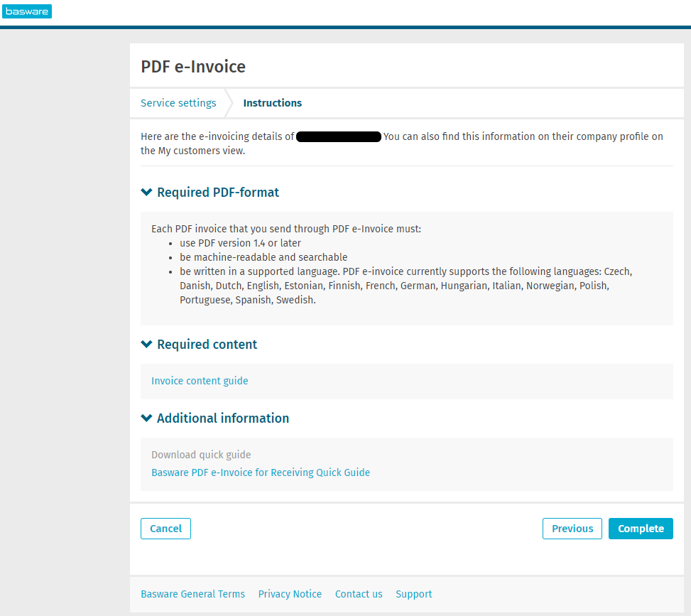Click the 'Each PDF invoice that you send' line
The image size is (691, 616).
[286, 229]
